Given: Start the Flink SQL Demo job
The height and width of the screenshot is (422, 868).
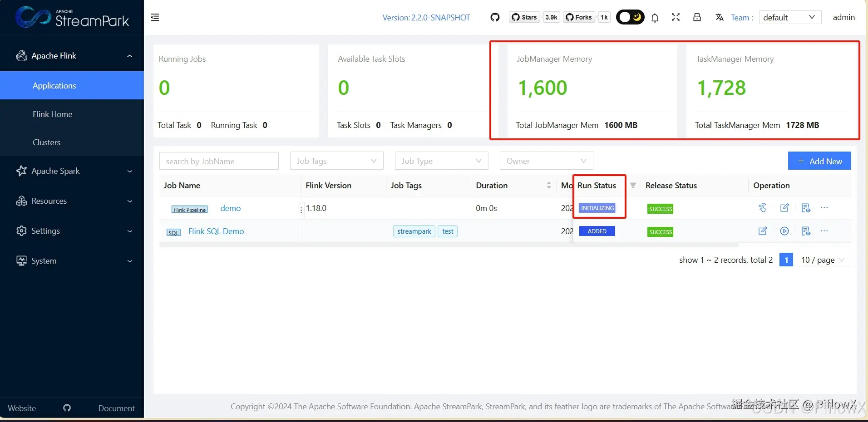Looking at the screenshot, I should pyautogui.click(x=784, y=231).
